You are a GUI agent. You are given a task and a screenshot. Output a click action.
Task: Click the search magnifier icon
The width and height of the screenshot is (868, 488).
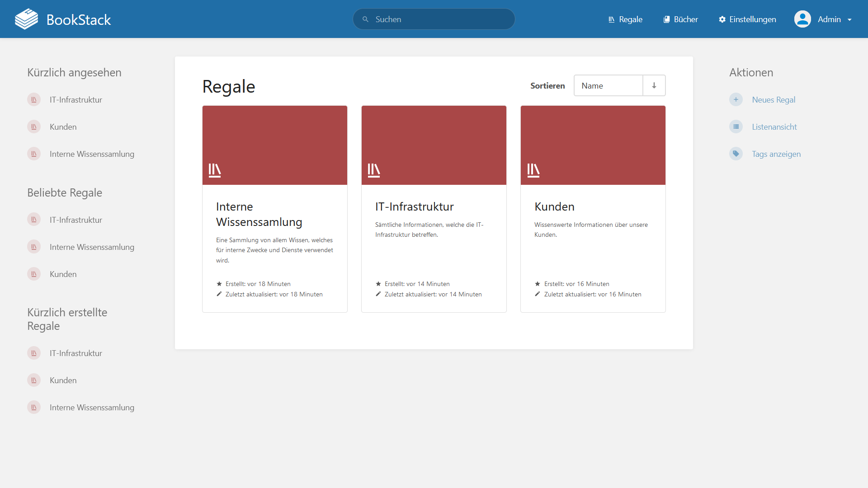[365, 19]
